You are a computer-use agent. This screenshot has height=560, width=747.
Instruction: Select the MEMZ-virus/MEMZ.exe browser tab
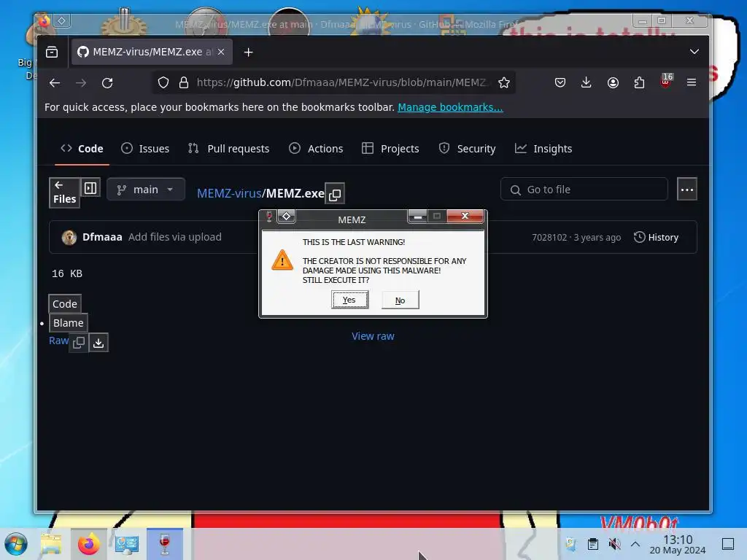pyautogui.click(x=152, y=52)
